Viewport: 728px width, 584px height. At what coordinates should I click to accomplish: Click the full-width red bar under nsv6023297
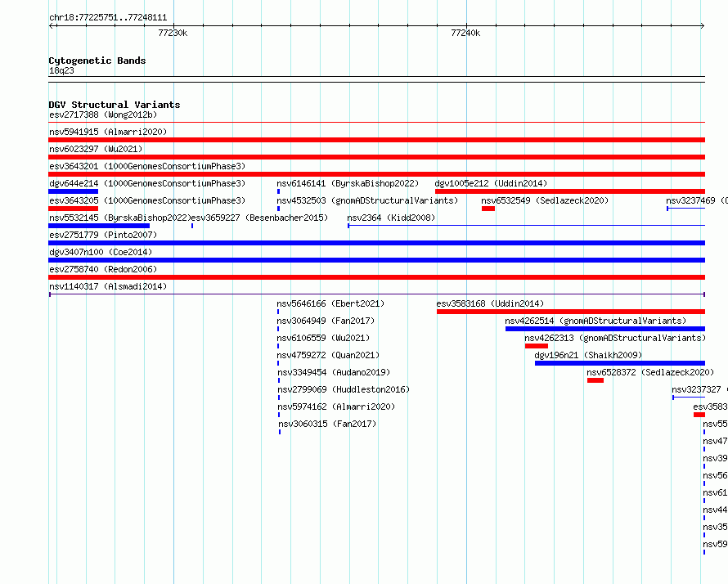click(376, 157)
